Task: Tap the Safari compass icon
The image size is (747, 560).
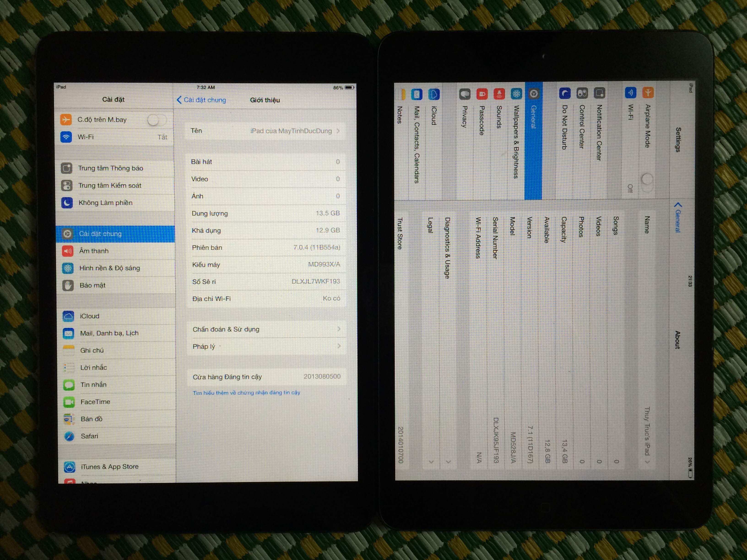Action: (x=69, y=436)
